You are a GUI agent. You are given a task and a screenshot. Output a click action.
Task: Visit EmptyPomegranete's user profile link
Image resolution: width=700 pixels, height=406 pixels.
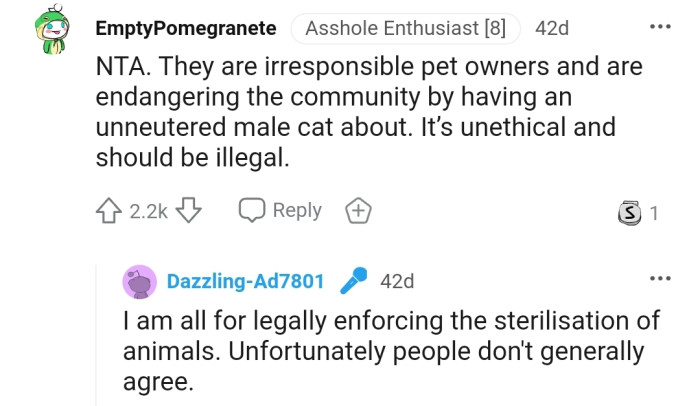click(186, 28)
